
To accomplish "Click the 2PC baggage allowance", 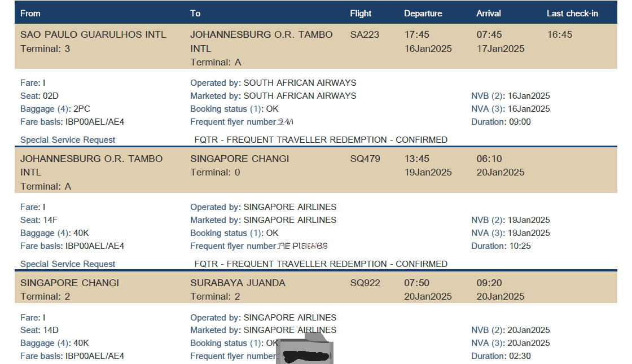I will (81, 109).
